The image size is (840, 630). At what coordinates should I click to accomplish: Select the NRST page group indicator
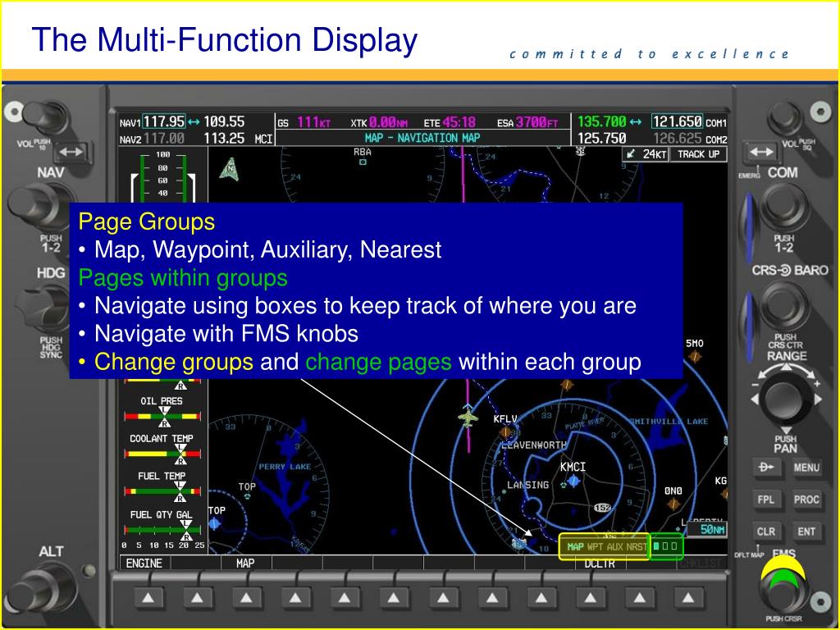pyautogui.click(x=637, y=547)
